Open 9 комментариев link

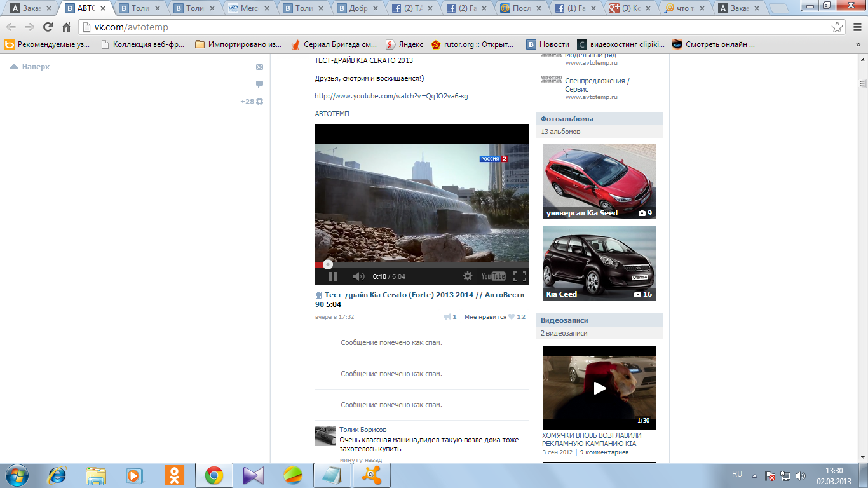tap(604, 452)
